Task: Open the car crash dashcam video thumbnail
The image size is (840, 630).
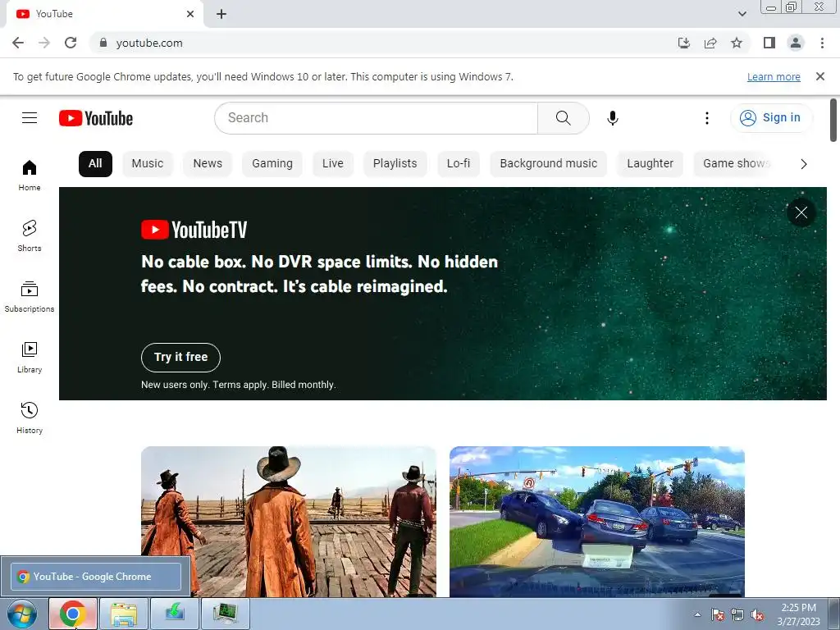Action: (x=597, y=521)
